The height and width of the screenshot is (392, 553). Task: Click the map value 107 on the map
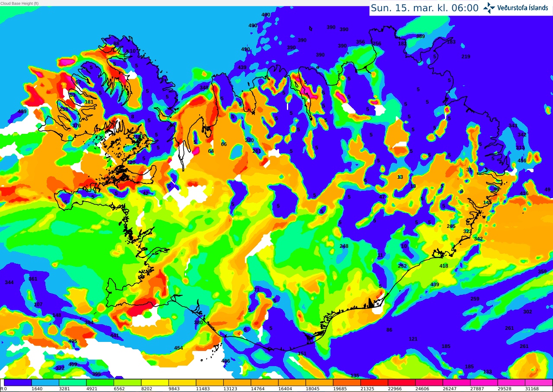click(x=38, y=304)
